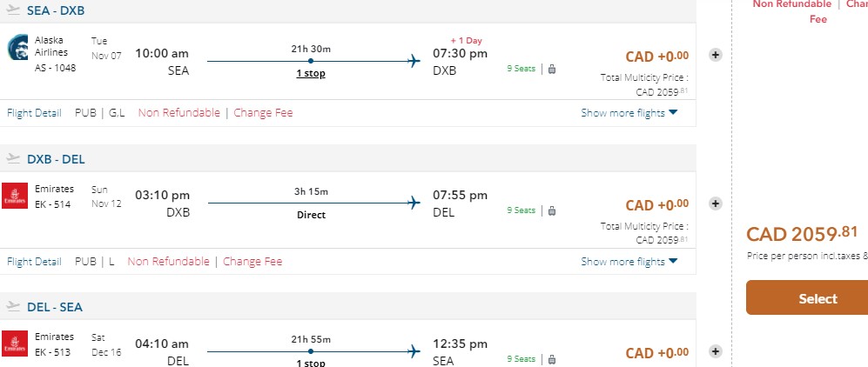The height and width of the screenshot is (367, 868).
Task: View Change Fee for the Alaska Airlines flight
Action: (263, 113)
